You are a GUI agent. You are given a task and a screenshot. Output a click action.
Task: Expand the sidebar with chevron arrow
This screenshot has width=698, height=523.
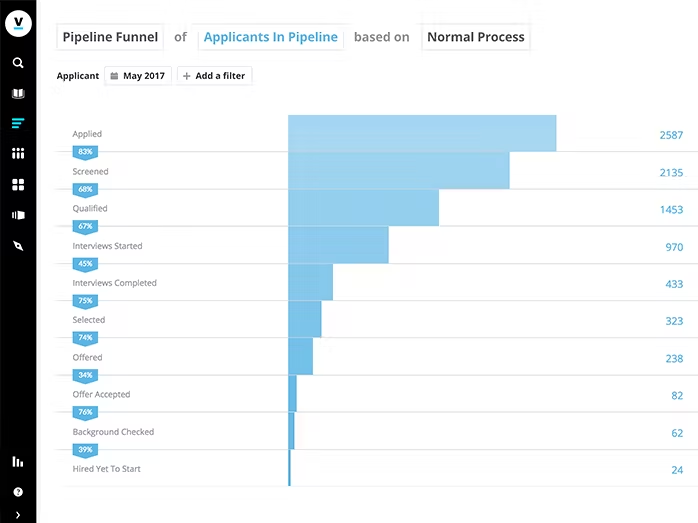(x=18, y=515)
